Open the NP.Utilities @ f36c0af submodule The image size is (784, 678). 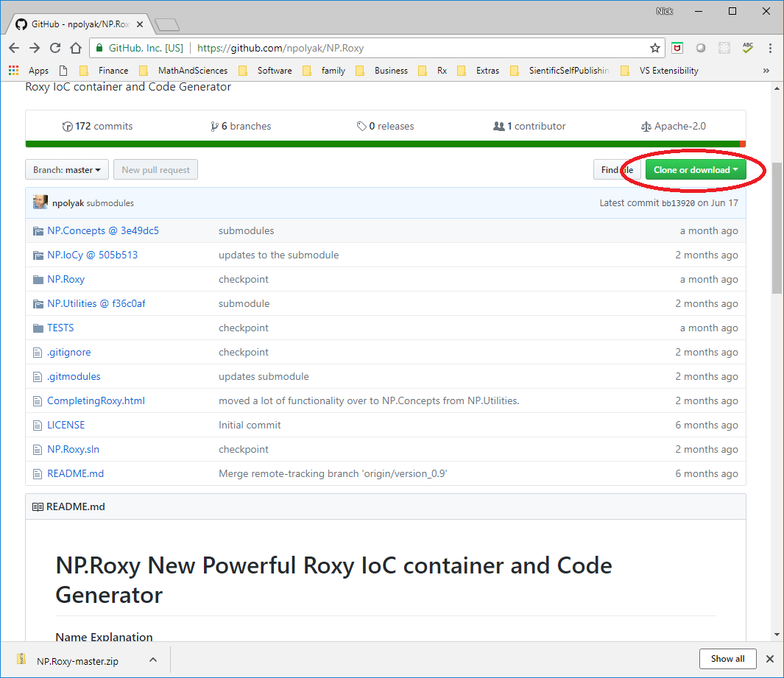[96, 303]
